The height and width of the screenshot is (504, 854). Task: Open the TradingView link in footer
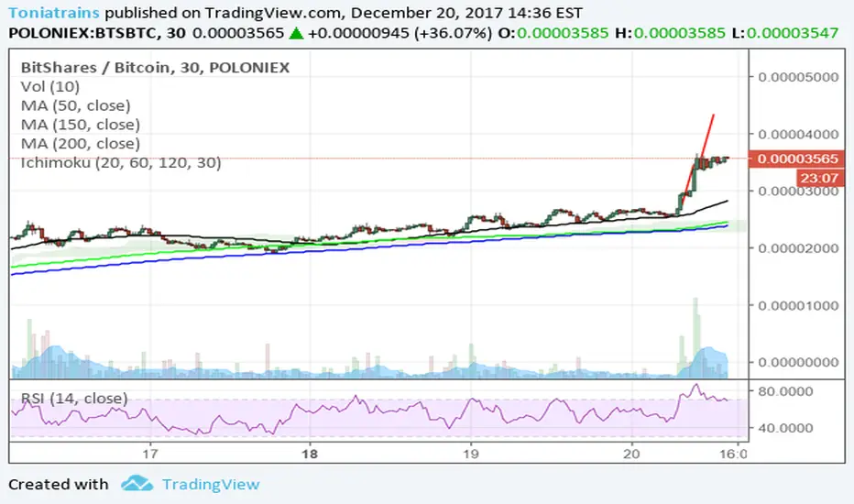pos(211,484)
